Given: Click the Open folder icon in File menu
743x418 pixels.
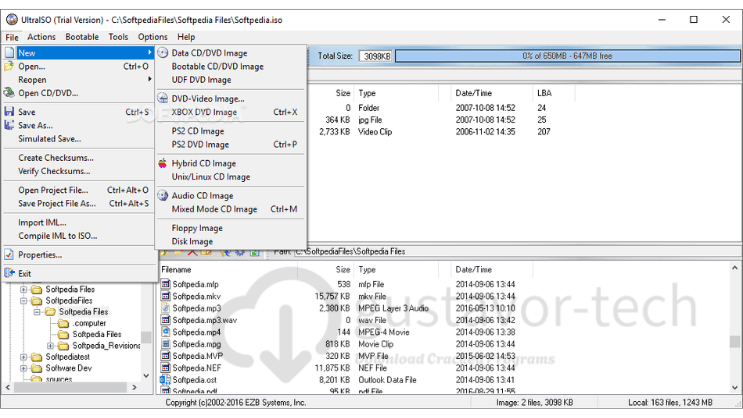Looking at the screenshot, I should coord(9,66).
